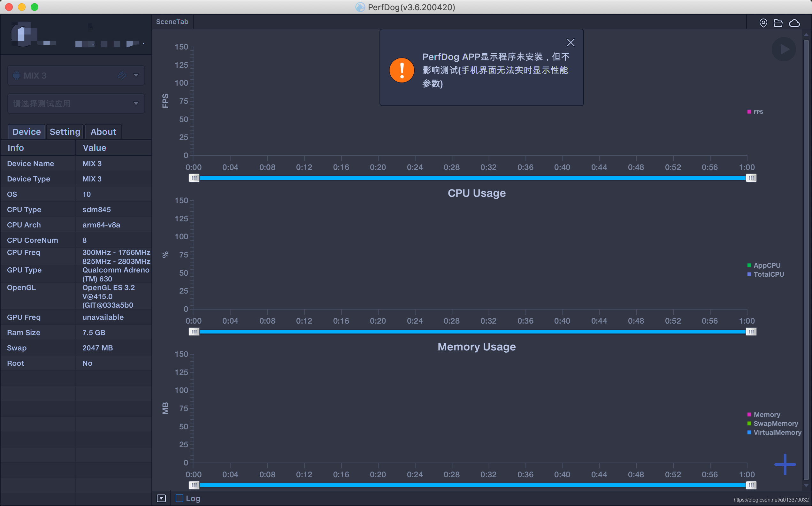
Task: Open the select test application dropdown
Action: [x=76, y=103]
